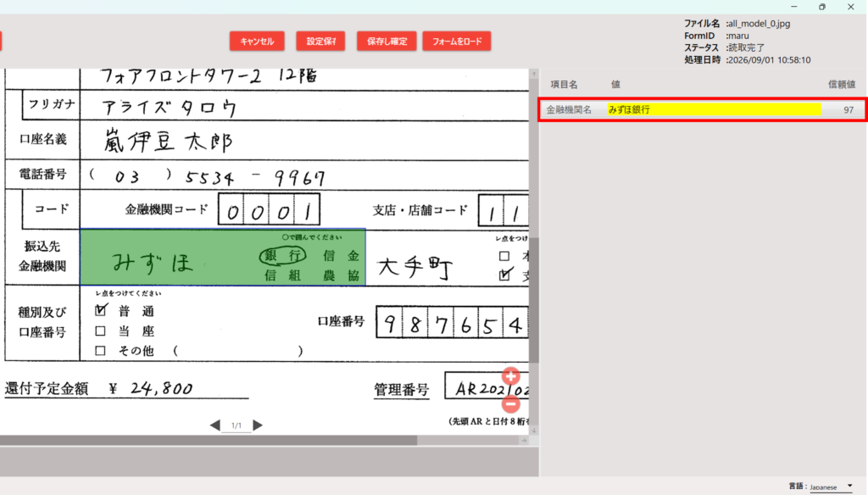
Task: Restore the window size
Action: tap(822, 7)
